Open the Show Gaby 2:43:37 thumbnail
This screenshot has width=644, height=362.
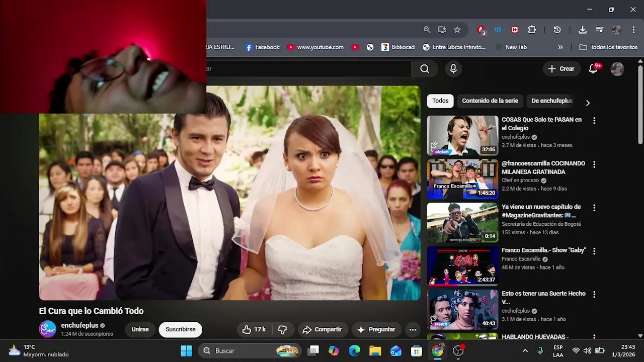[x=462, y=266]
